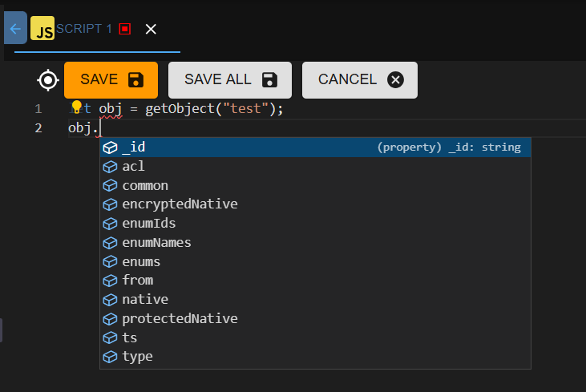Click the disk icon on SAVE ALL button
Viewport: 586px width, 392px height.
point(269,80)
